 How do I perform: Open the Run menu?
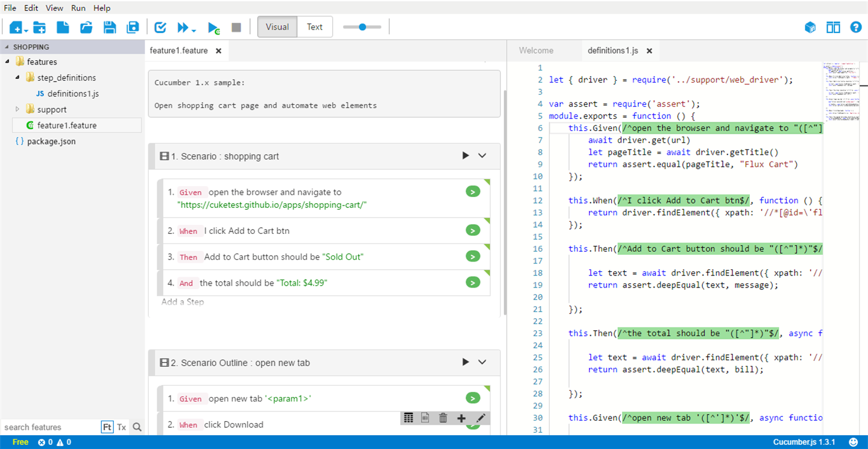point(78,8)
